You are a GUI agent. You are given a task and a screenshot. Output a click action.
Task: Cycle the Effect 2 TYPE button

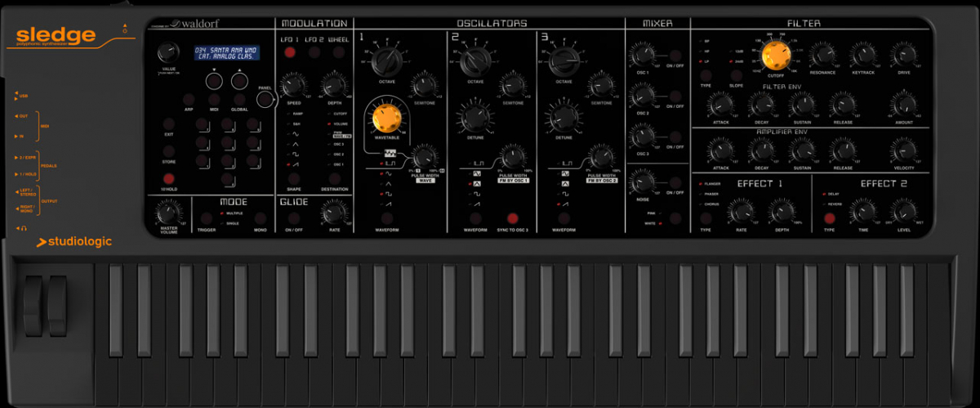point(829,218)
